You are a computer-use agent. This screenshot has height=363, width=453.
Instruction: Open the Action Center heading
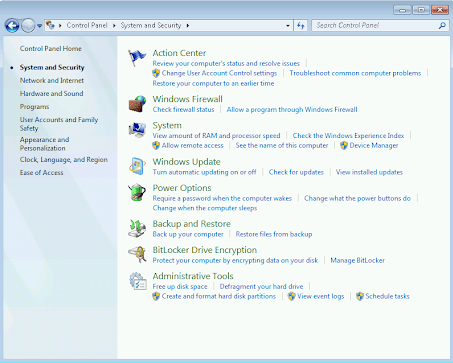[179, 53]
